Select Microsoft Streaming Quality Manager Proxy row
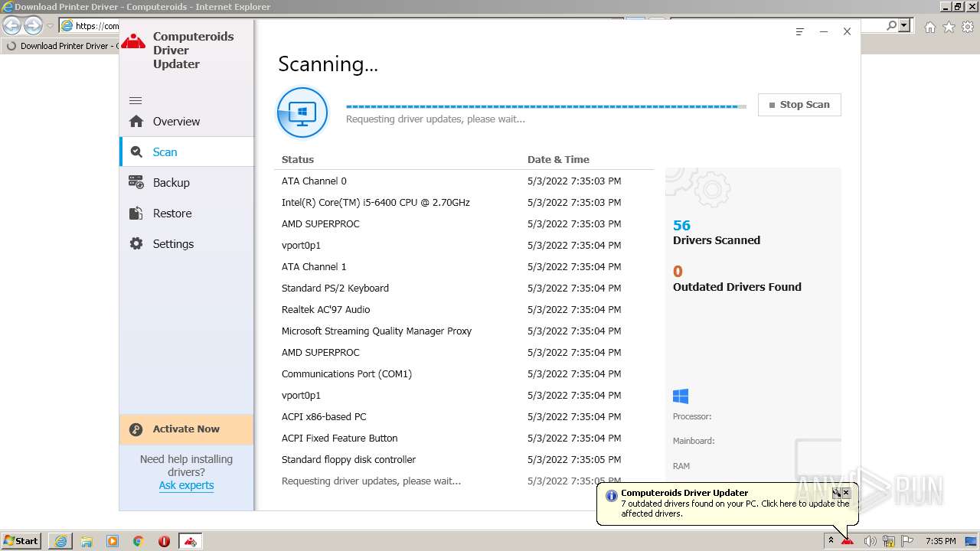 [x=464, y=331]
